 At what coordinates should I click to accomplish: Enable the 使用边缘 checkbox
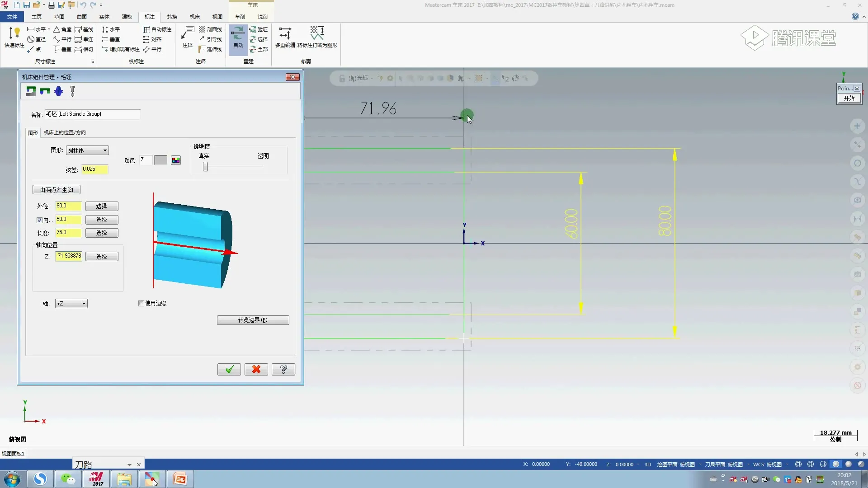pos(141,303)
